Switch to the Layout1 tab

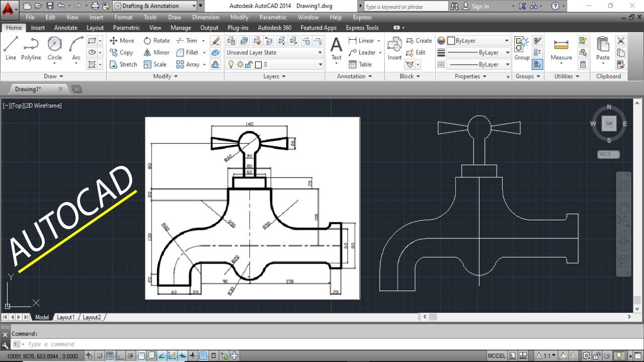[65, 317]
